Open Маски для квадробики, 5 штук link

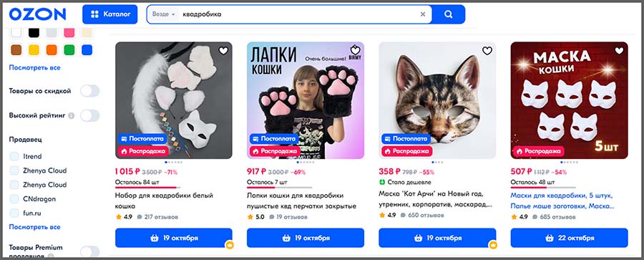562,200
